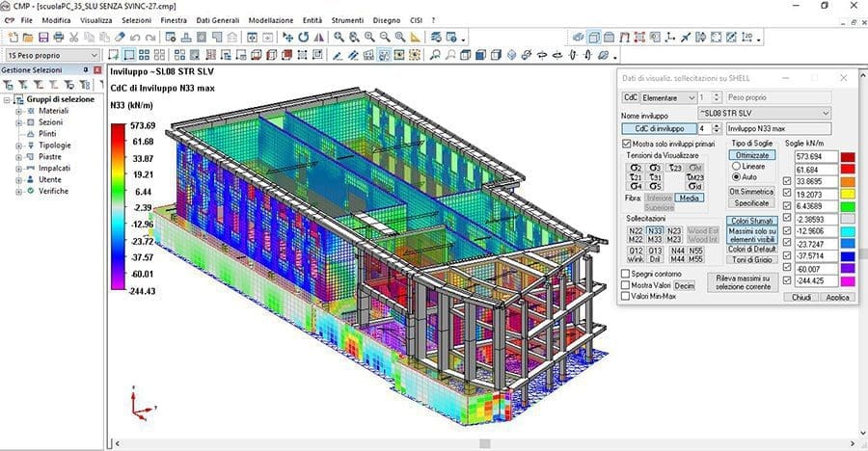This screenshot has width=868, height=451.
Task: Collapse the Gruppi di selezione root node
Action: click(x=7, y=100)
